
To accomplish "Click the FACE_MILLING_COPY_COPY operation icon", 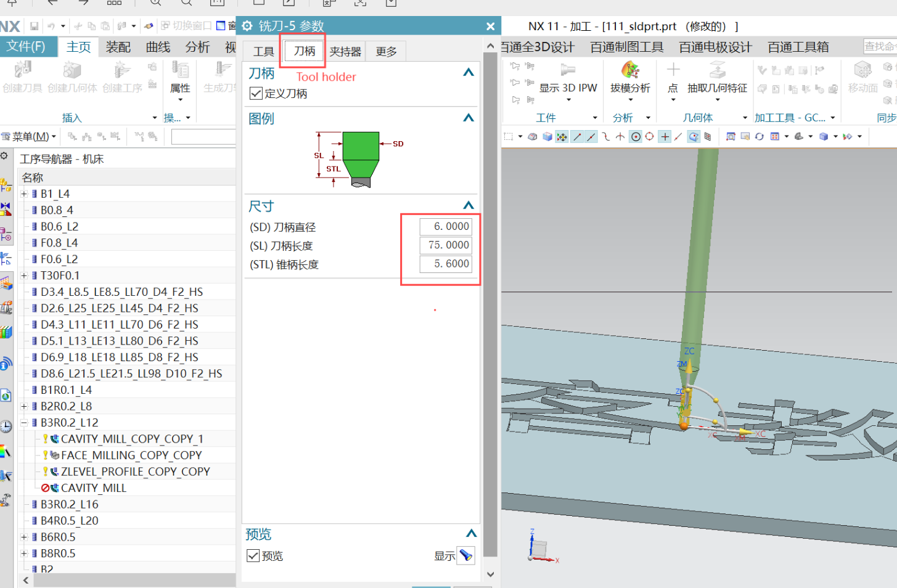I will 55,455.
